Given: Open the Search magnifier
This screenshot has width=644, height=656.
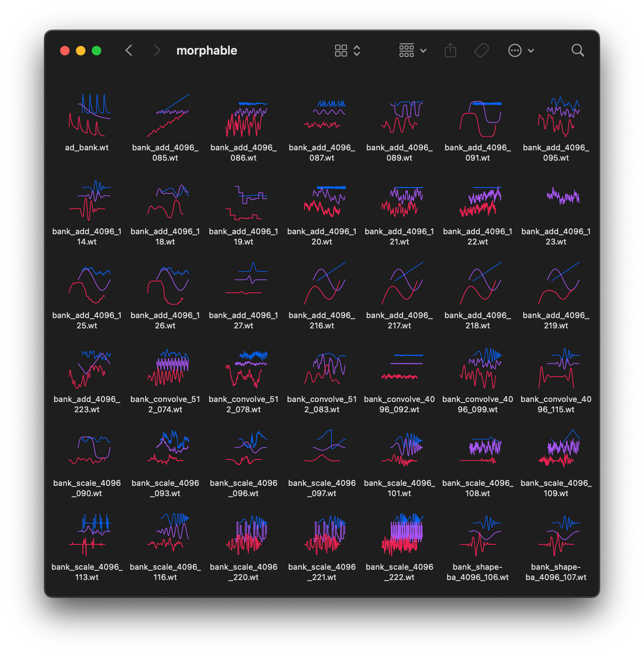Looking at the screenshot, I should click(x=577, y=50).
